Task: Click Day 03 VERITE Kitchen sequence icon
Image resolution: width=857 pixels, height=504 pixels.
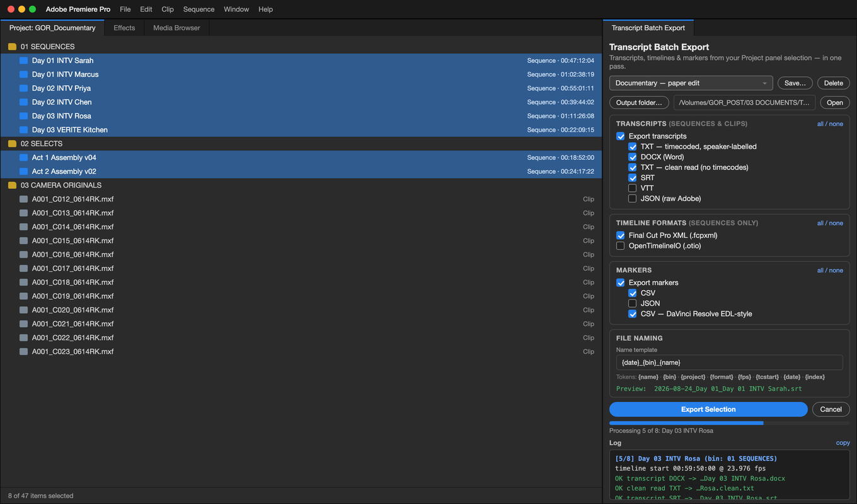Action: click(23, 130)
